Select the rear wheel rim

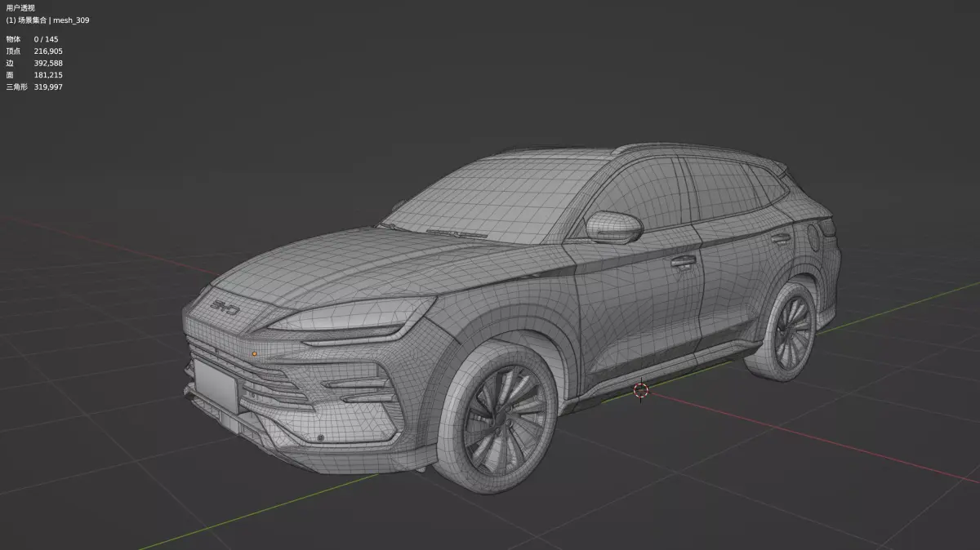792,331
